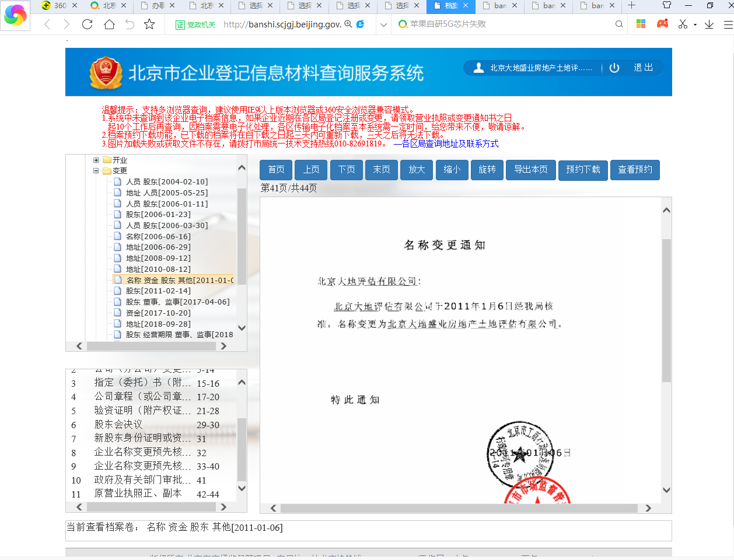Screen dimensions: 734x560
Task: Open the browser downloads icon
Action: [x=709, y=24]
